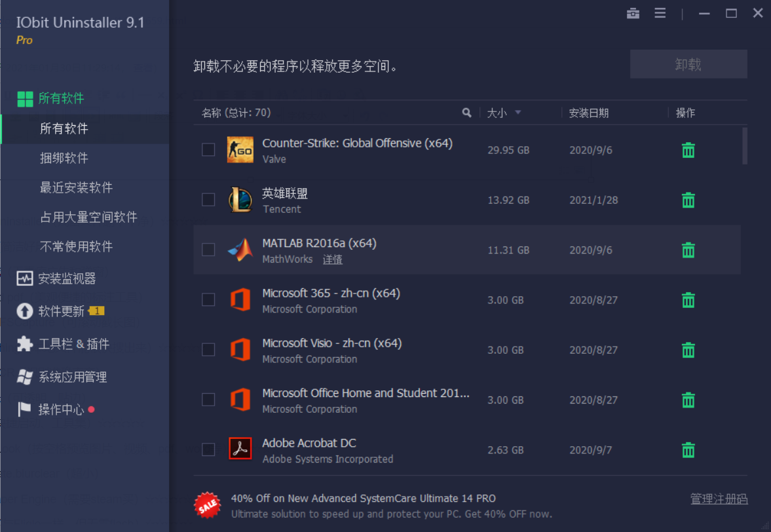Image resolution: width=771 pixels, height=532 pixels.
Task: Click the red SALE badge icon
Action: pos(208,505)
